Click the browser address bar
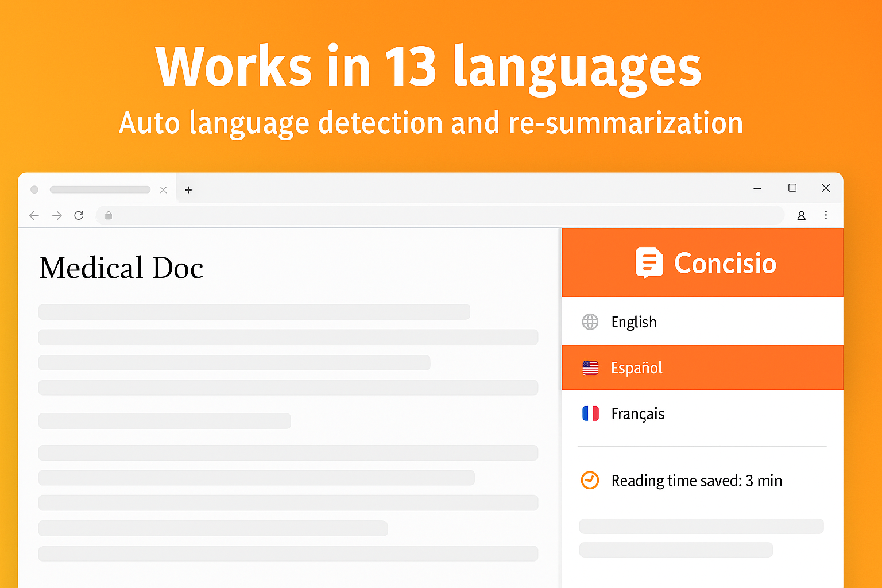Screen dimensions: 882x588 coord(440,215)
